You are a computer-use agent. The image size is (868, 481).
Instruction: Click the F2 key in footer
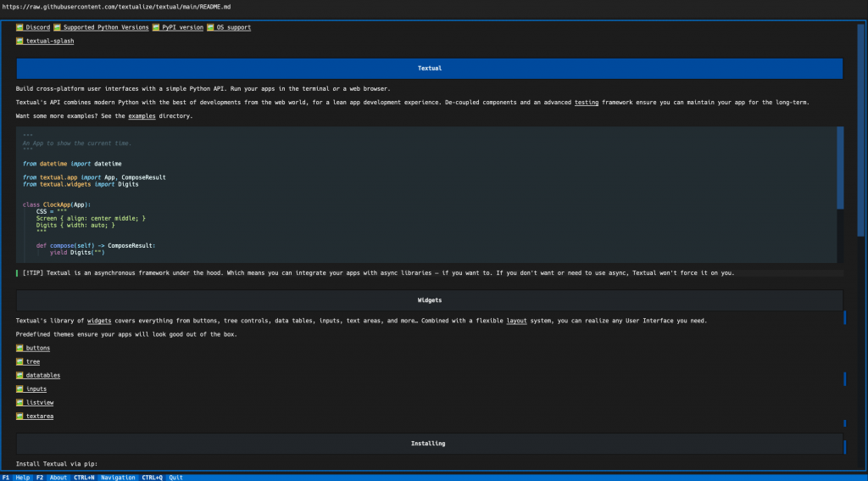40,478
